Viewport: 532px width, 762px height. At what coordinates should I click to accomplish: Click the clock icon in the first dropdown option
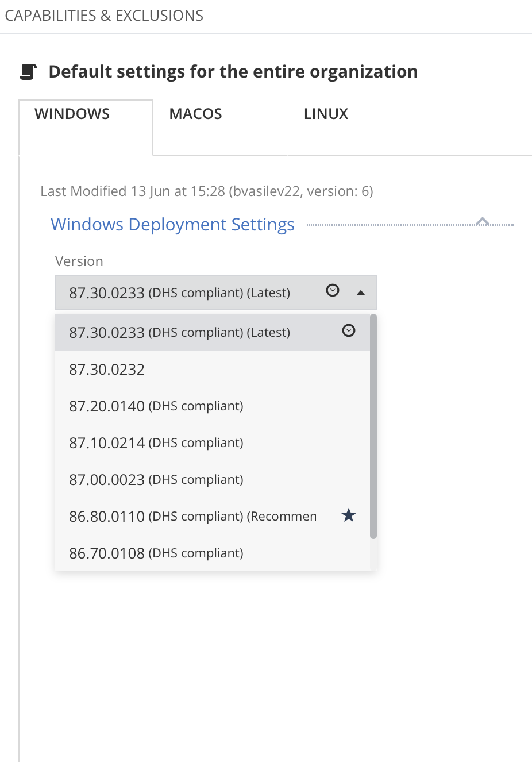pos(349,330)
